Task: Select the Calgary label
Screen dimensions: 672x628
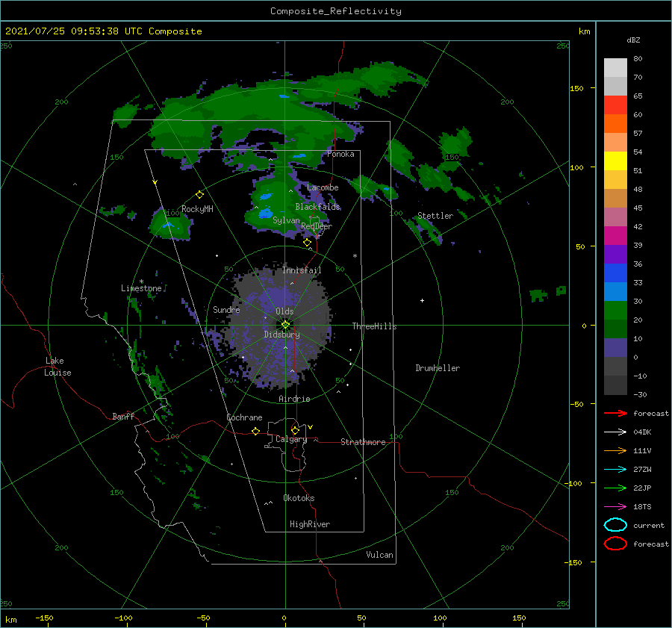Action: pyautogui.click(x=291, y=439)
